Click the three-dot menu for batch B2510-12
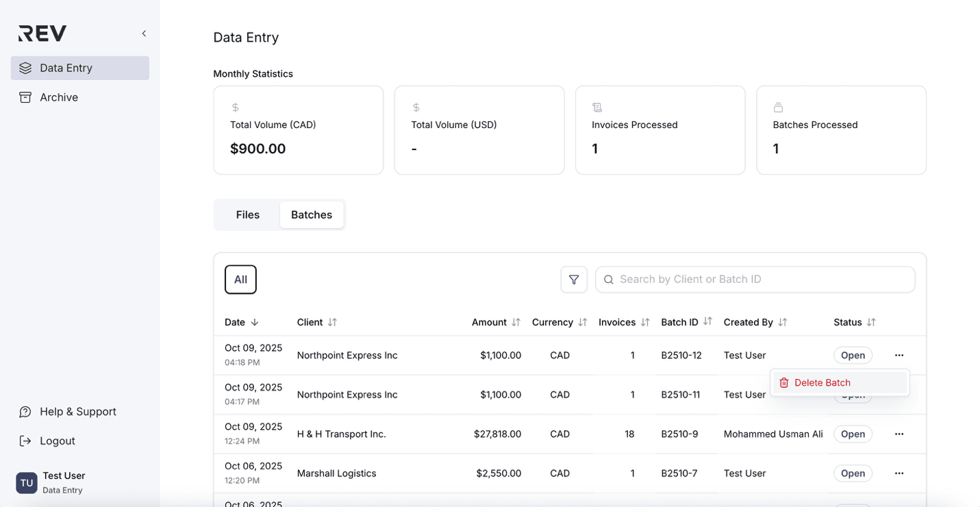The width and height of the screenshot is (980, 507). tap(899, 355)
